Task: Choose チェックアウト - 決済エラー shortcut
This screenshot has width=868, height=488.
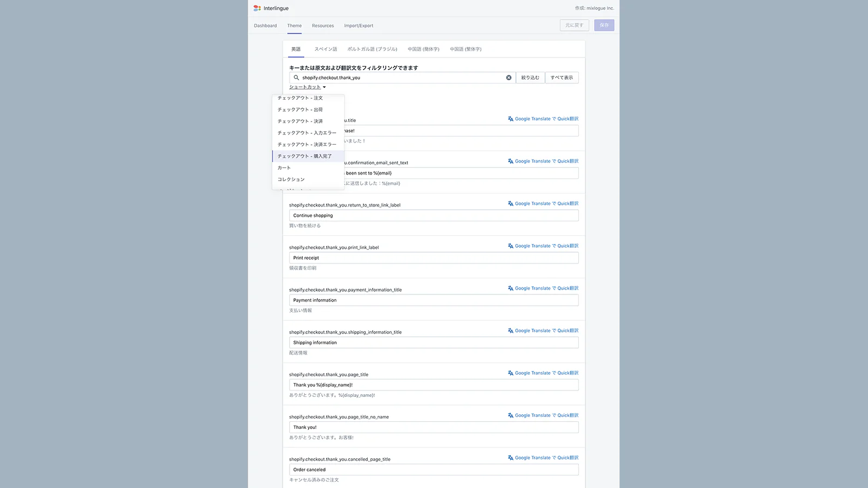Action: pos(308,144)
